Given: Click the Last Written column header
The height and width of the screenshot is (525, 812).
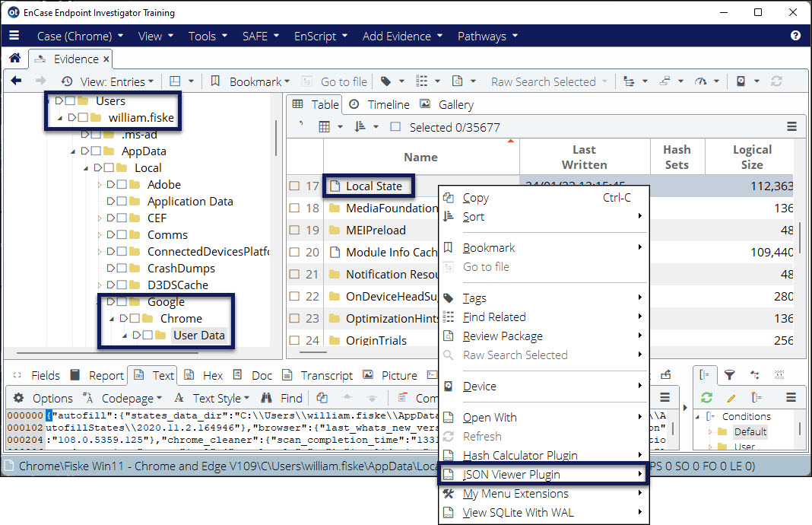Looking at the screenshot, I should (585, 157).
